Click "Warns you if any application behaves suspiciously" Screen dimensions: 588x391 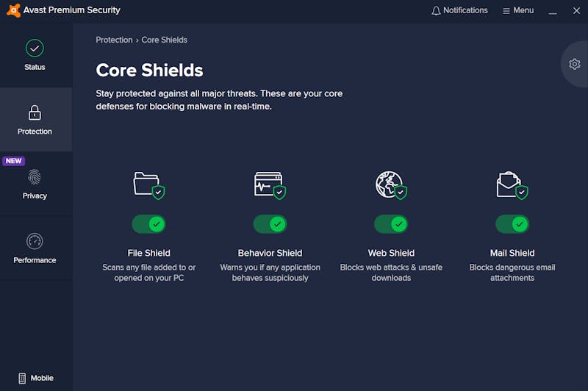tap(270, 273)
